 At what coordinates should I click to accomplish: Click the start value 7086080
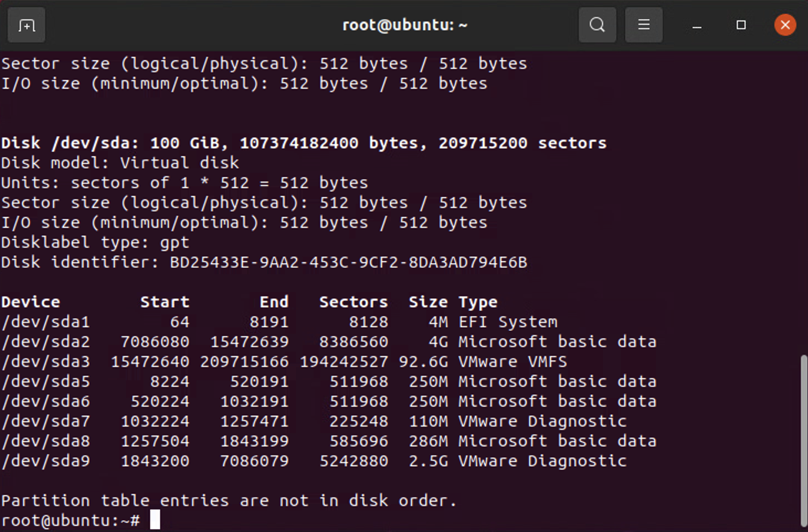(155, 341)
